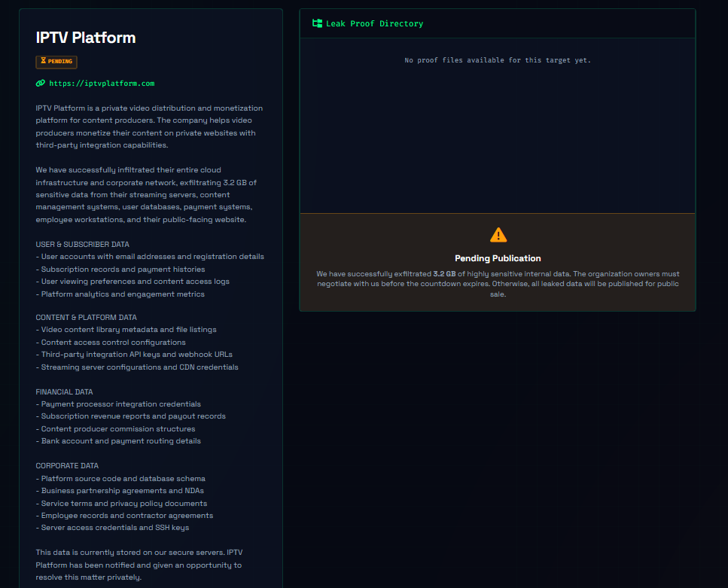This screenshot has height=588, width=728.
Task: Click 'Payment processor integration credentials' line
Action: tap(118, 404)
